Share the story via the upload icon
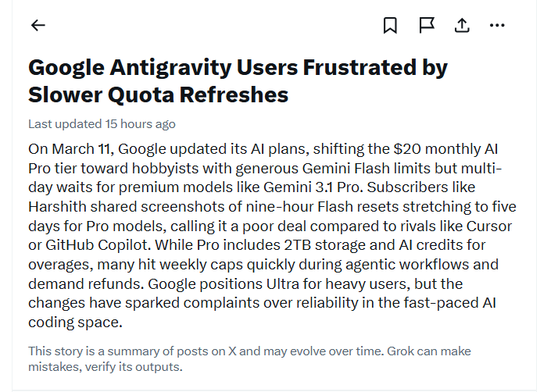Image resolution: width=540 pixels, height=392 pixels. point(462,26)
